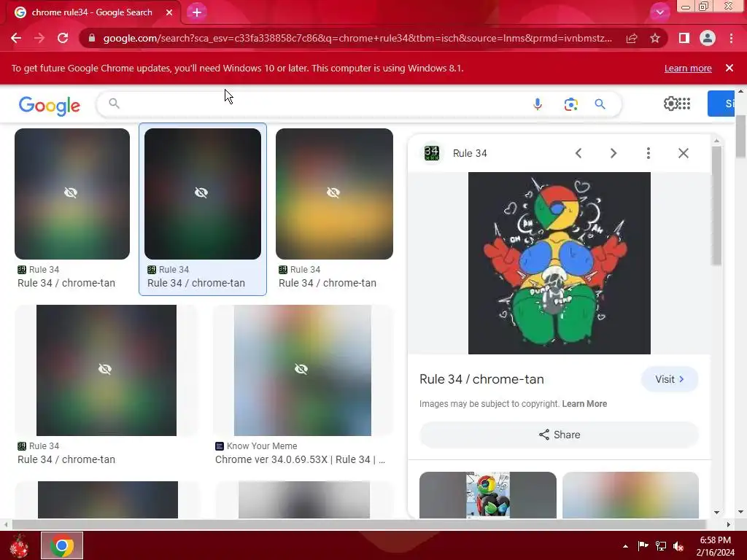Switch to Chrome in the taskbar
This screenshot has height=560, width=747.
coord(62,545)
